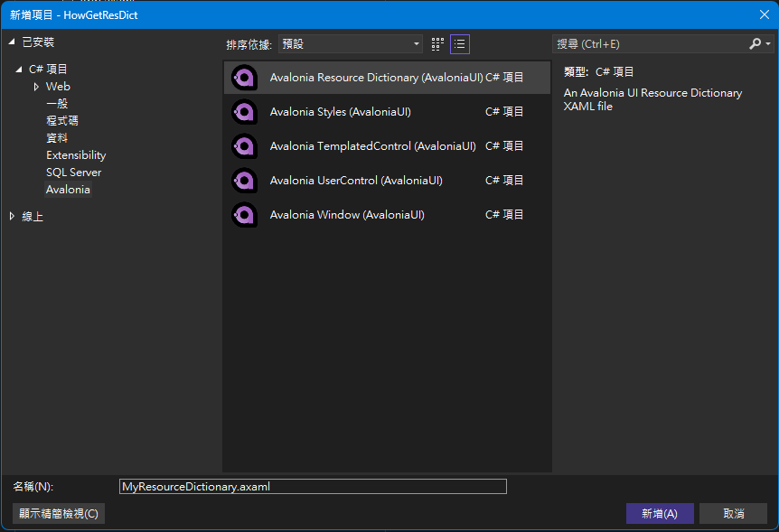Click the Avalonia TemplatedControl template icon
The image size is (779, 532).
click(244, 146)
